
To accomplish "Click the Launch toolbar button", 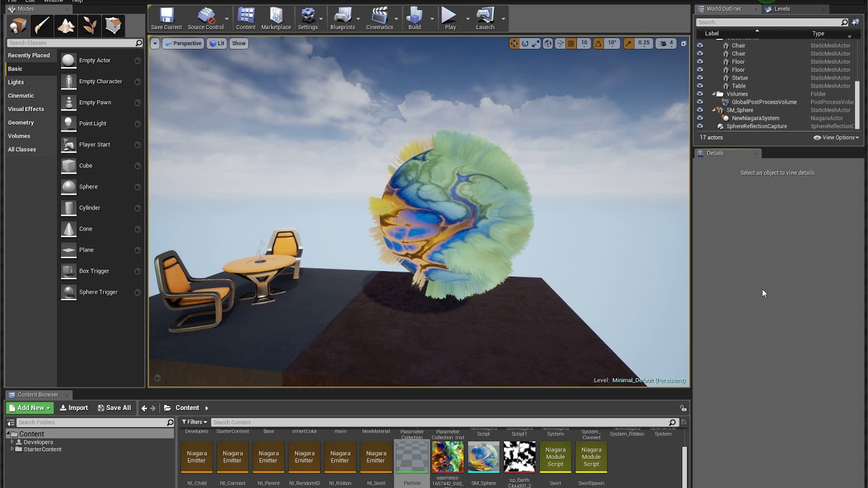I will point(485,19).
